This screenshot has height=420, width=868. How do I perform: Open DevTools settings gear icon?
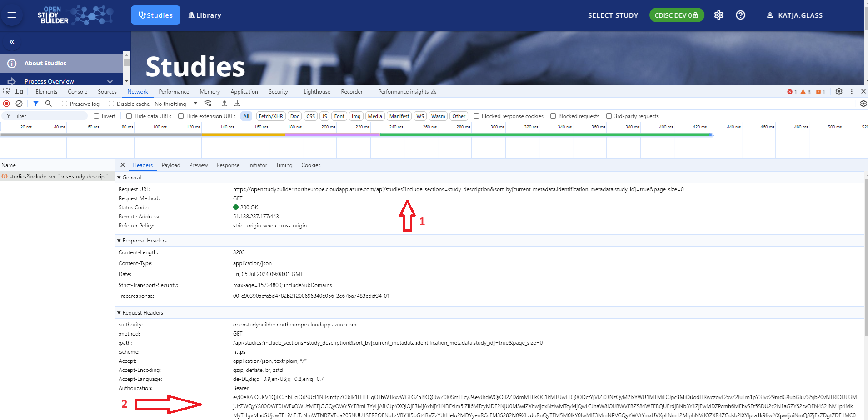coord(839,91)
